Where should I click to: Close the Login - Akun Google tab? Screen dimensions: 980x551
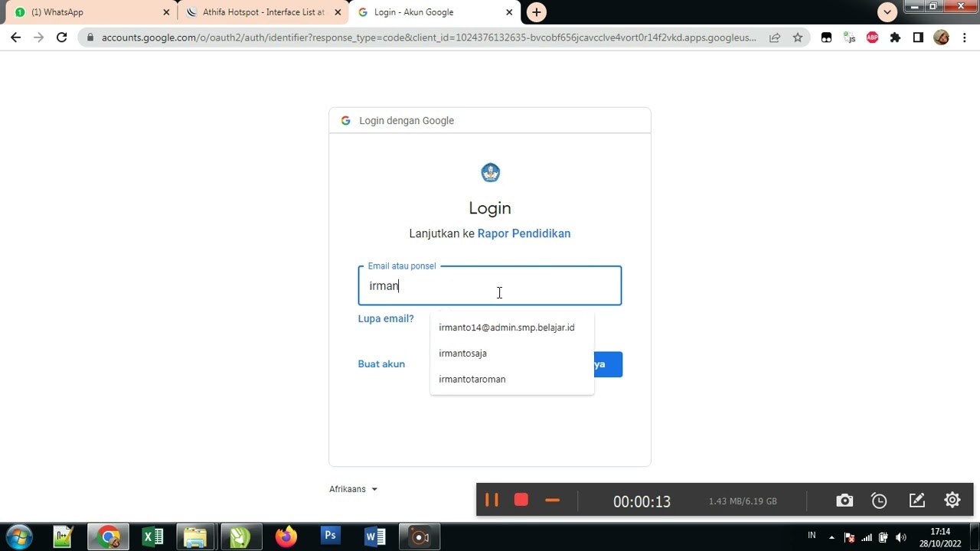509,12
